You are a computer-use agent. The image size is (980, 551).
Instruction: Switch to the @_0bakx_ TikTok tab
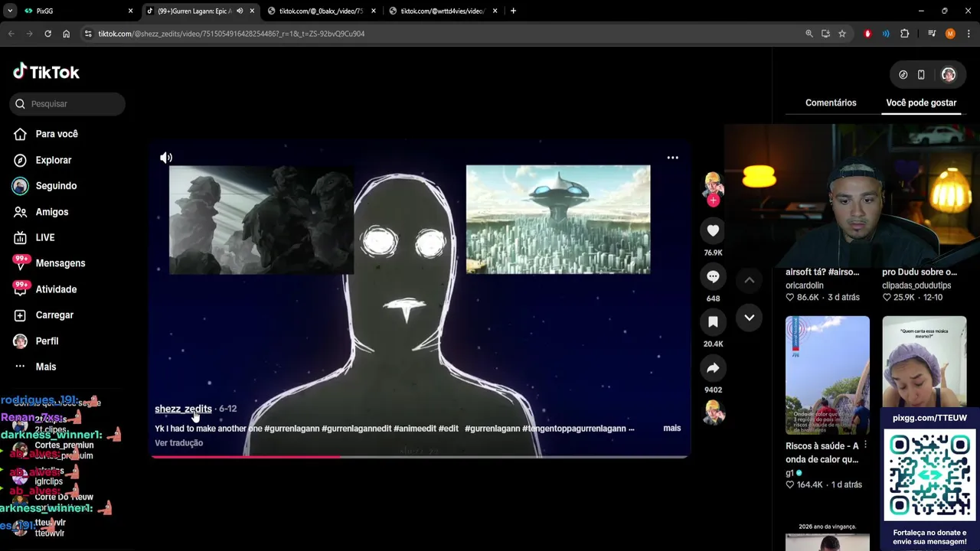point(321,11)
